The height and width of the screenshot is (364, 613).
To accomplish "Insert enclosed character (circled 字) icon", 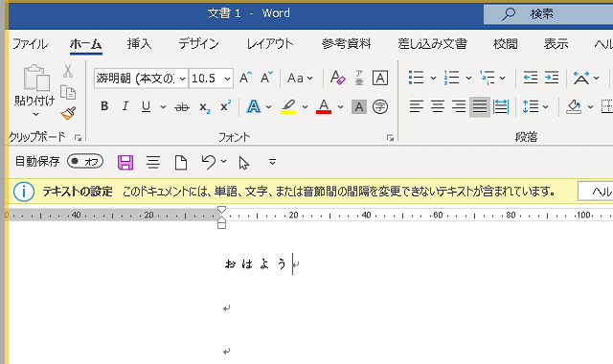I will [x=380, y=106].
